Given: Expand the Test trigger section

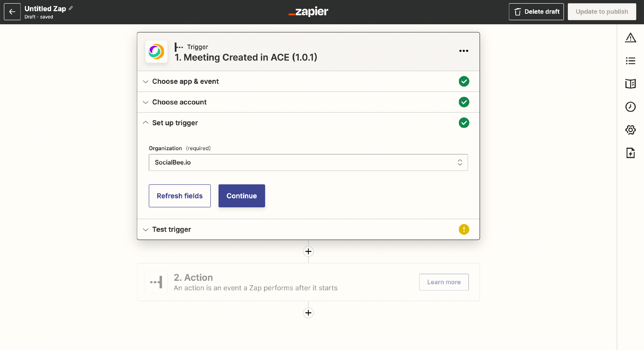Looking at the screenshot, I should [172, 229].
